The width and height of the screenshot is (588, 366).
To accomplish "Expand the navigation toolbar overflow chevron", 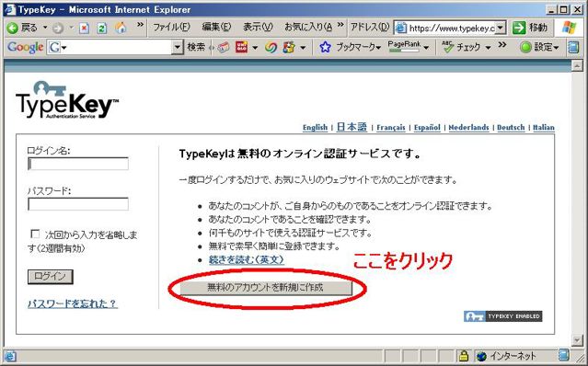I will [140, 25].
